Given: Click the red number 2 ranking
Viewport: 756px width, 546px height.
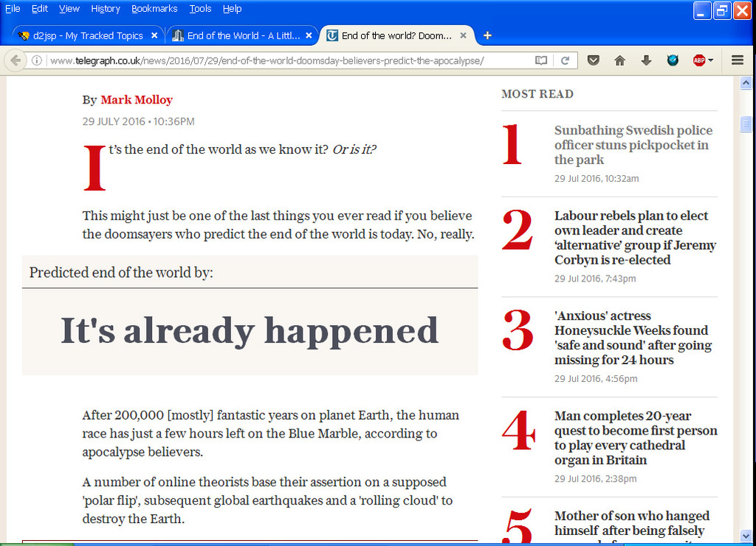Looking at the screenshot, I should coord(518,230).
